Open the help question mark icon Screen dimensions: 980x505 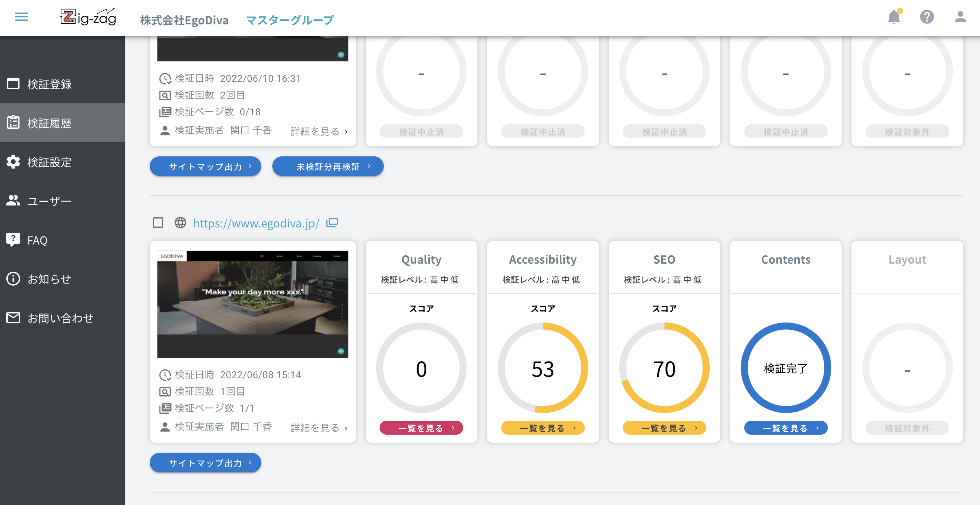(x=927, y=17)
